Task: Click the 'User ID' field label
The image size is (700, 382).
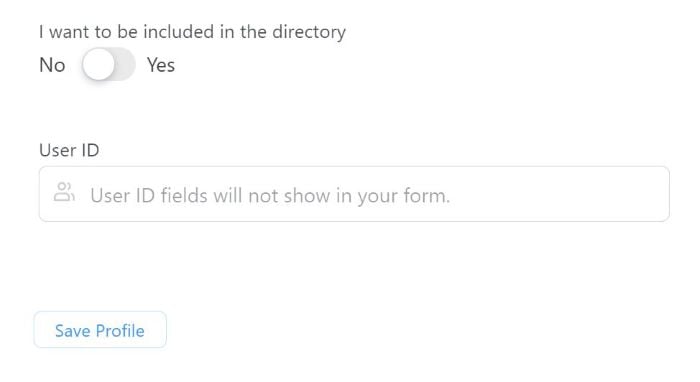Action: (69, 150)
